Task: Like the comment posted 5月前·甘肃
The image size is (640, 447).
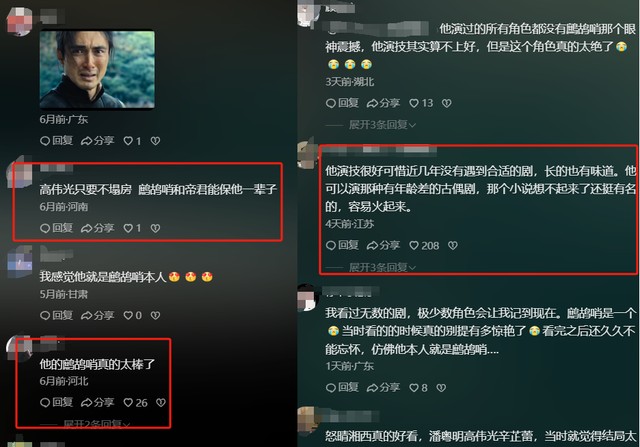Action: (132, 315)
